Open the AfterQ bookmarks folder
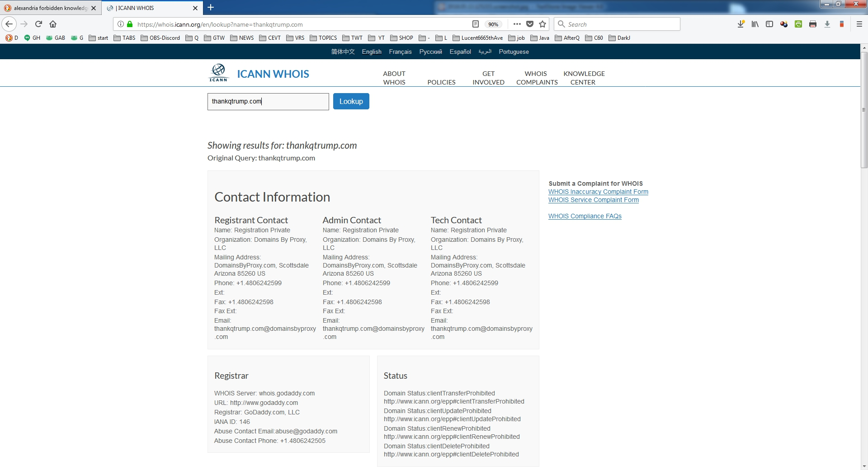This screenshot has height=470, width=868. [x=567, y=38]
